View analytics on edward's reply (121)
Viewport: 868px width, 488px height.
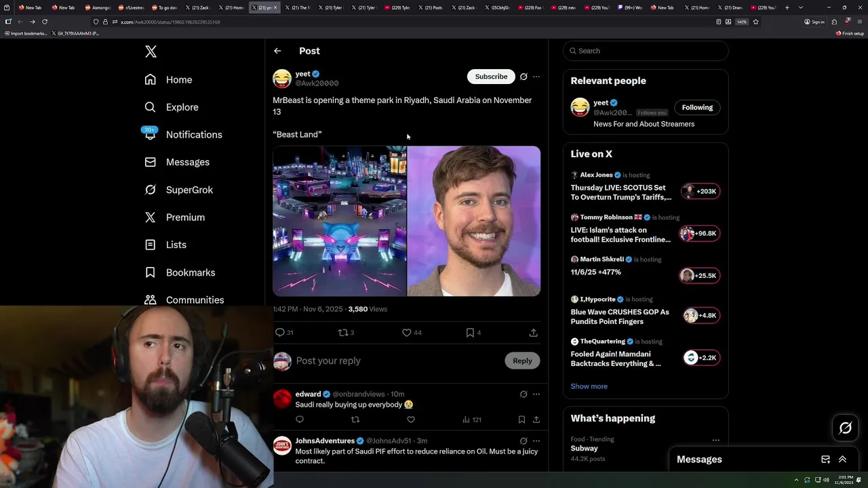(471, 420)
